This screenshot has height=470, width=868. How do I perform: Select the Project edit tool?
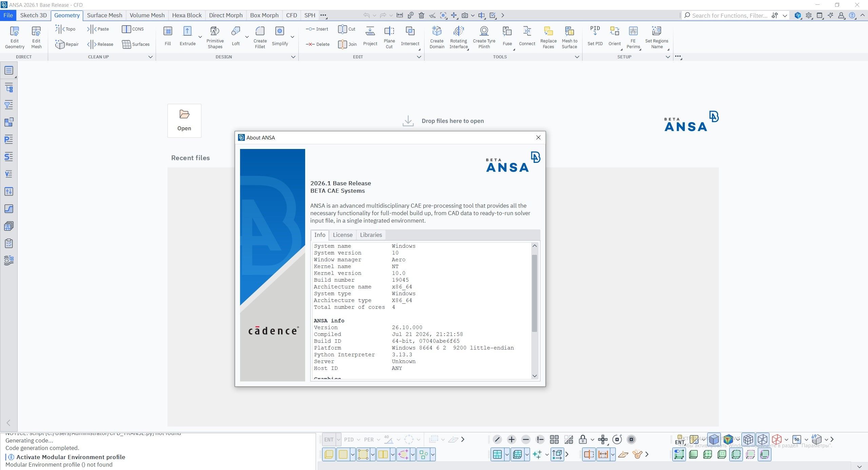pos(370,36)
